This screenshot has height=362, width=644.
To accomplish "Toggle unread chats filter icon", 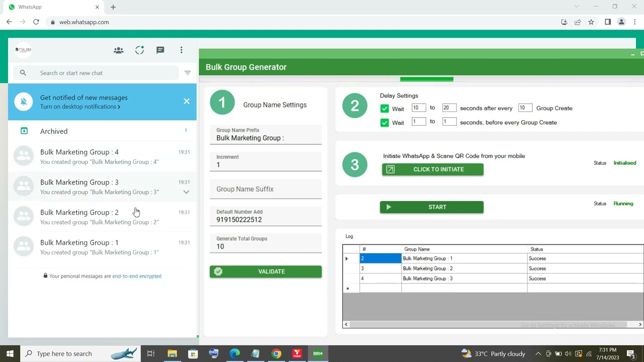I will point(187,73).
